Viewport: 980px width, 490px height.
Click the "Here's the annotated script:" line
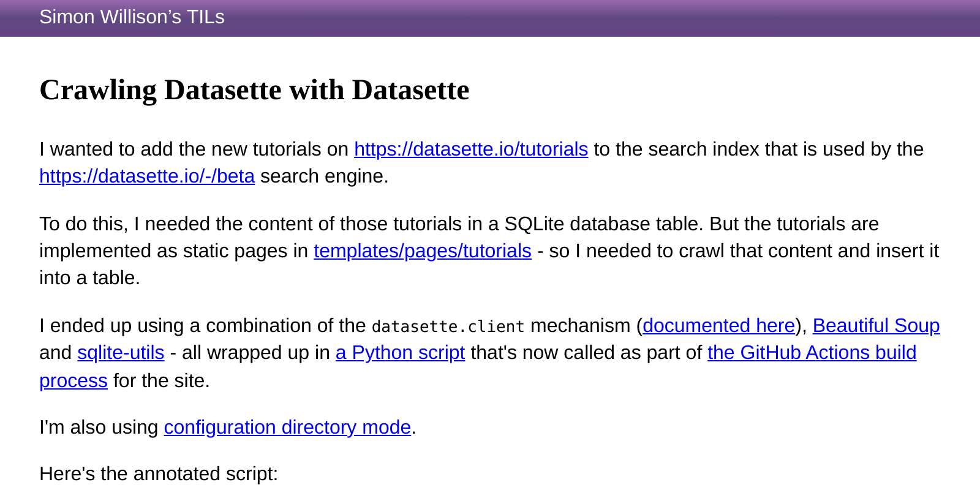click(x=159, y=473)
